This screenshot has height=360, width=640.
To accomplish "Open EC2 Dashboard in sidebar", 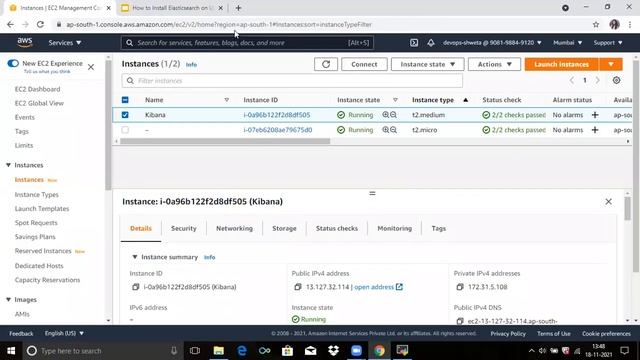I will pos(37,89).
